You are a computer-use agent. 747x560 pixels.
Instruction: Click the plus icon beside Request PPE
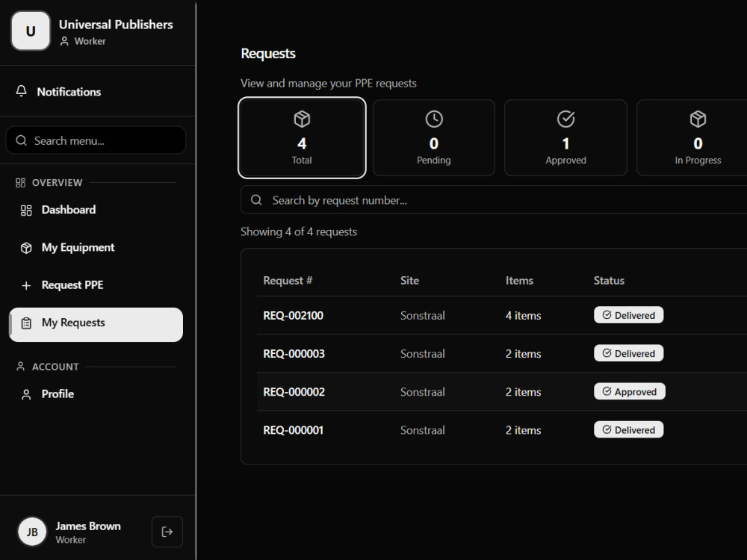tap(26, 285)
